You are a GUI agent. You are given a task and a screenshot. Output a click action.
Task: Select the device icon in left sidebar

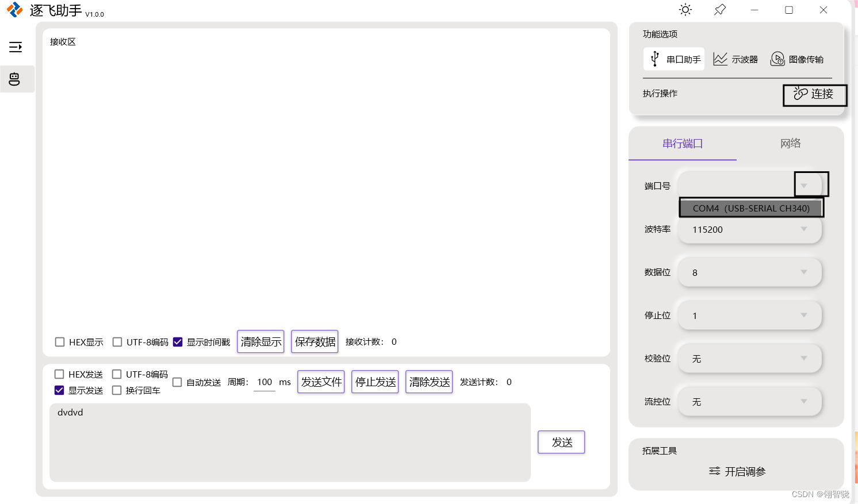[14, 79]
